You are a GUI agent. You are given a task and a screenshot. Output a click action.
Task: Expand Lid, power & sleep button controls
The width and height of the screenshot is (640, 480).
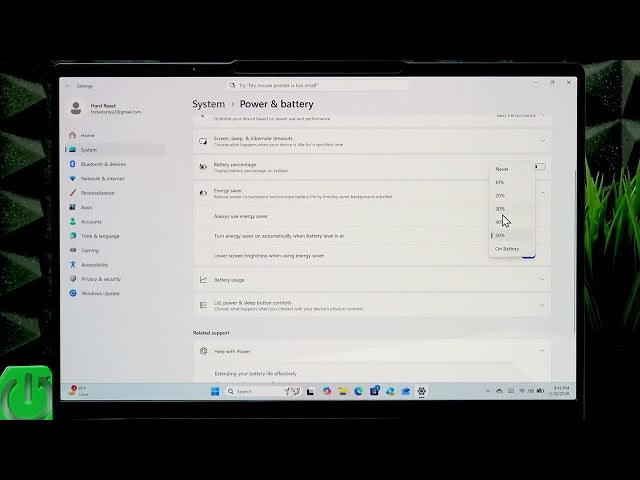point(372,306)
